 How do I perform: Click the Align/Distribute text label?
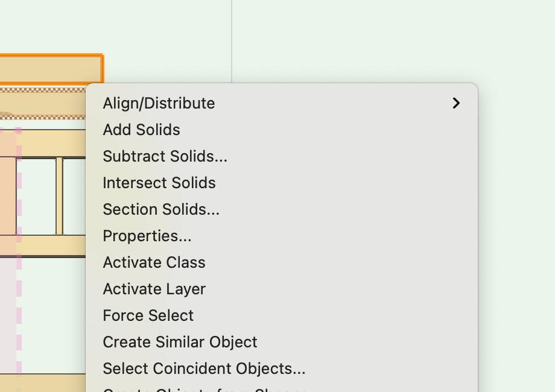(159, 103)
